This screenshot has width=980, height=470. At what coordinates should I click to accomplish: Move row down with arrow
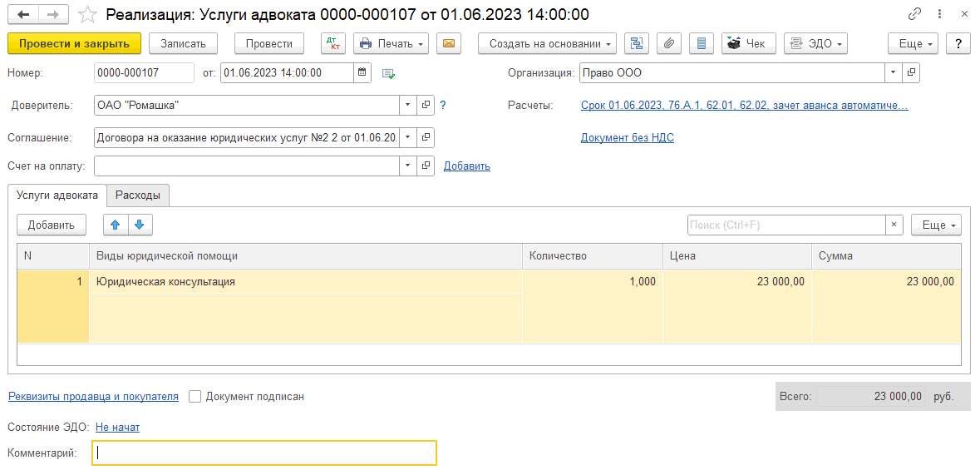coord(140,225)
